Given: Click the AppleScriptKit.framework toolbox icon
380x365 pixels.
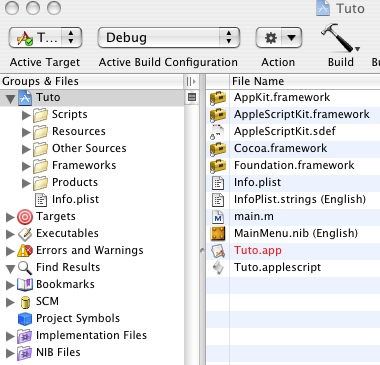Looking at the screenshot, I should pos(218,115).
